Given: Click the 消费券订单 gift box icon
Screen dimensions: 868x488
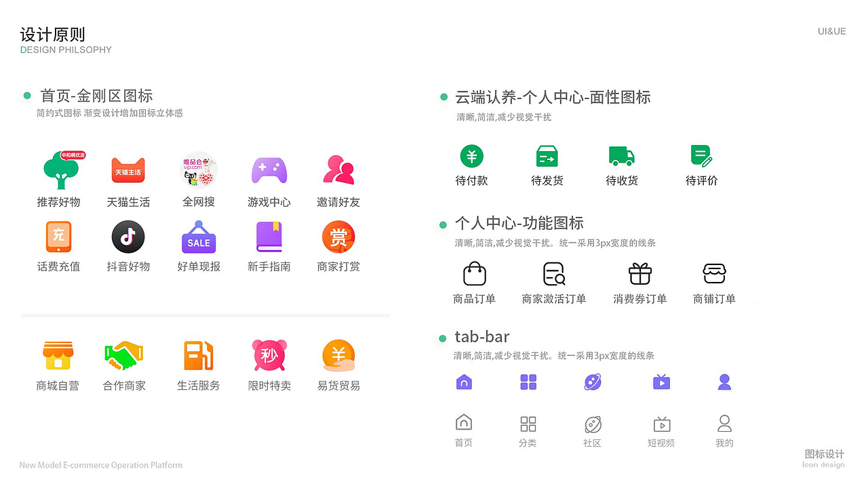Looking at the screenshot, I should (x=639, y=273).
